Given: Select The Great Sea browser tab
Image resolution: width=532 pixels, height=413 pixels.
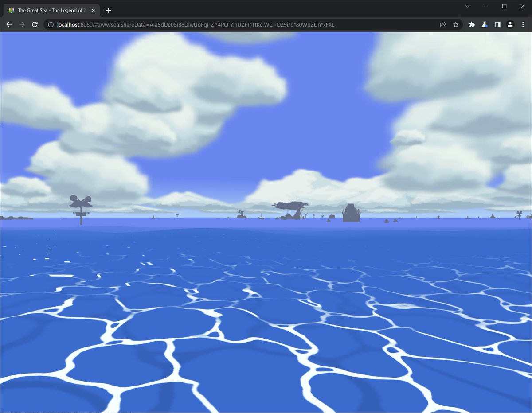Looking at the screenshot, I should [x=51, y=10].
